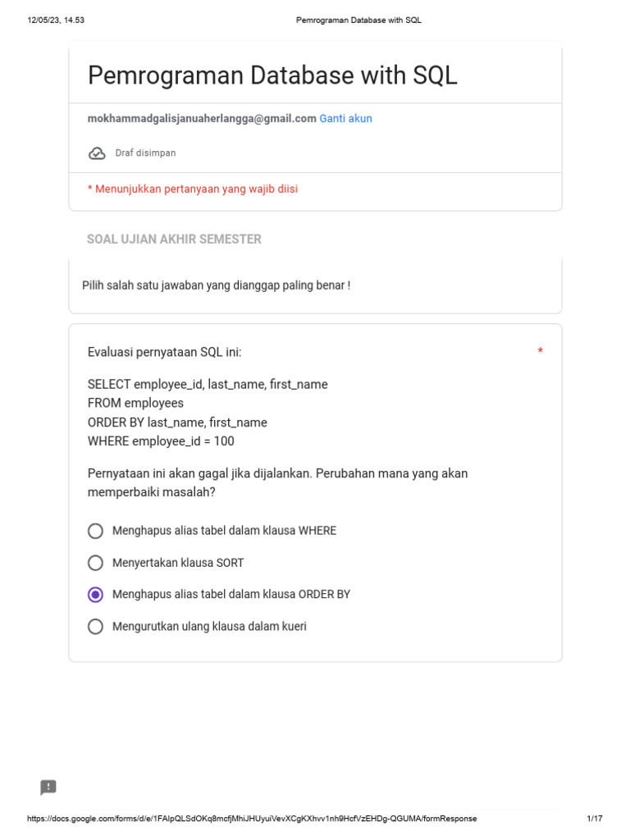630x840 pixels.
Task: Click the 12/05/23, 14.53 timestamp in header
Action: 56,20
